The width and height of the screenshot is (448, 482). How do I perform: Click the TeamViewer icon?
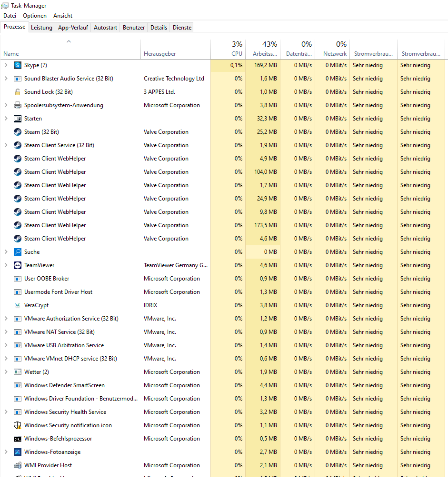click(x=18, y=265)
